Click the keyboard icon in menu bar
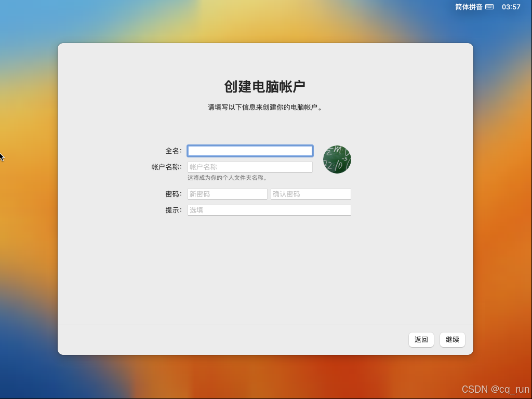Viewport: 532px width, 399px height. 489,7
